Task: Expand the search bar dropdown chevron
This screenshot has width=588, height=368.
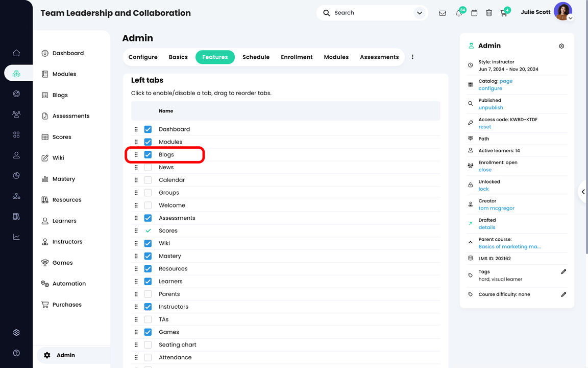Action: click(x=419, y=13)
